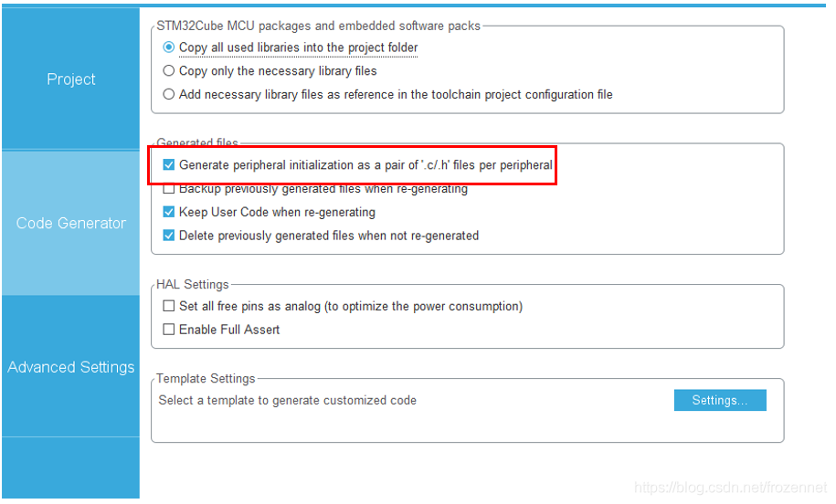Click the 'Delete previously generated files' label text
Image resolution: width=836 pixels, height=504 pixels.
point(329,236)
